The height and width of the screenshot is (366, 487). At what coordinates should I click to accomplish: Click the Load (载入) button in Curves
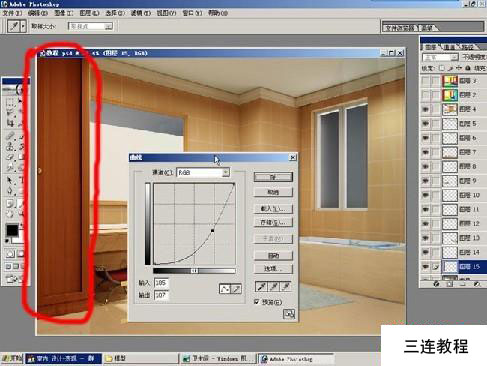273,209
